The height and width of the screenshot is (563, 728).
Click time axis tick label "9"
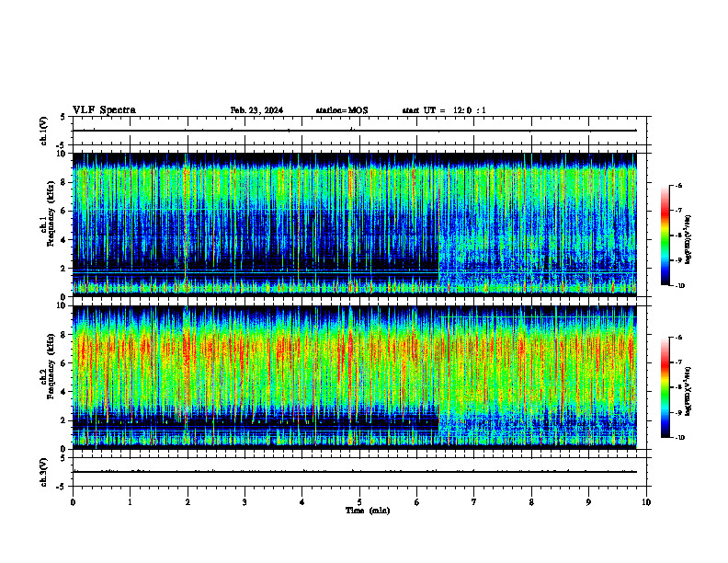click(588, 502)
